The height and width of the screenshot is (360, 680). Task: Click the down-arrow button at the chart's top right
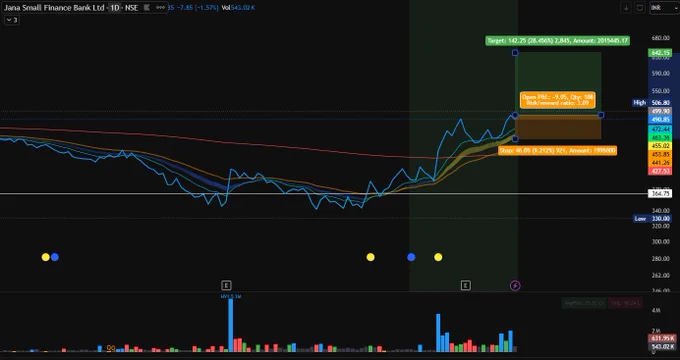coord(625,8)
